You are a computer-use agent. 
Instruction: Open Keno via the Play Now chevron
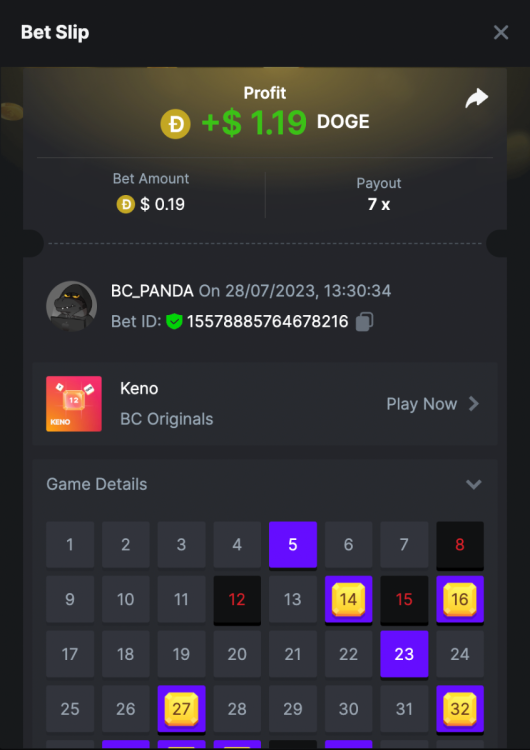point(474,404)
